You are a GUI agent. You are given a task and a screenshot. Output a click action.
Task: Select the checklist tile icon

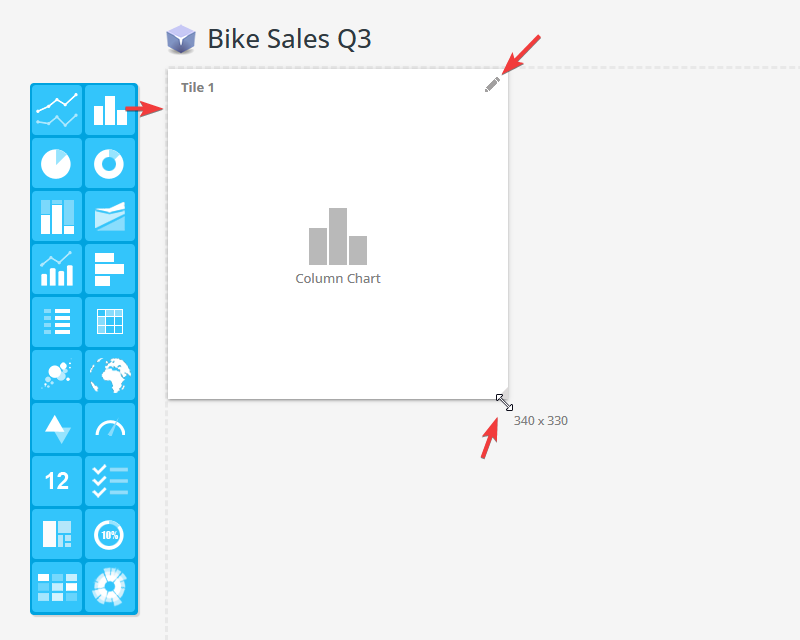pyautogui.click(x=110, y=481)
